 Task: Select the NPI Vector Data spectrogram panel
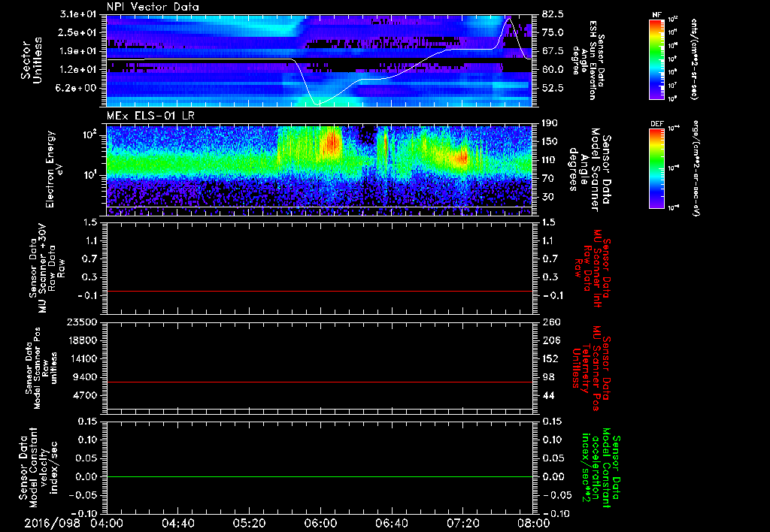pyautogui.click(x=319, y=60)
